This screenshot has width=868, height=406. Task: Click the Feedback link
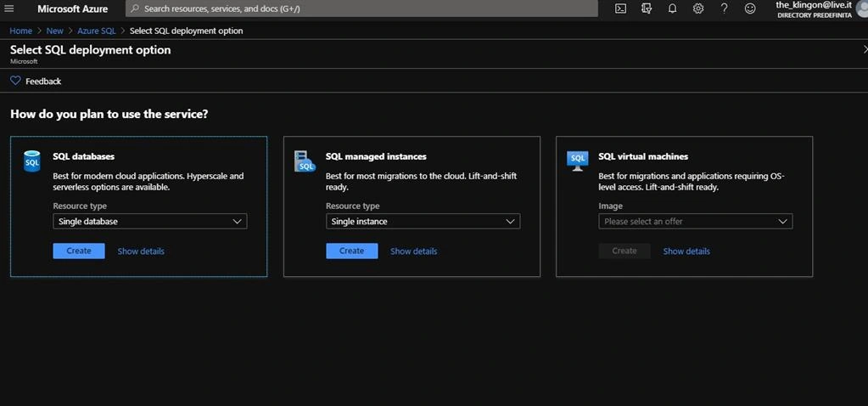point(43,82)
